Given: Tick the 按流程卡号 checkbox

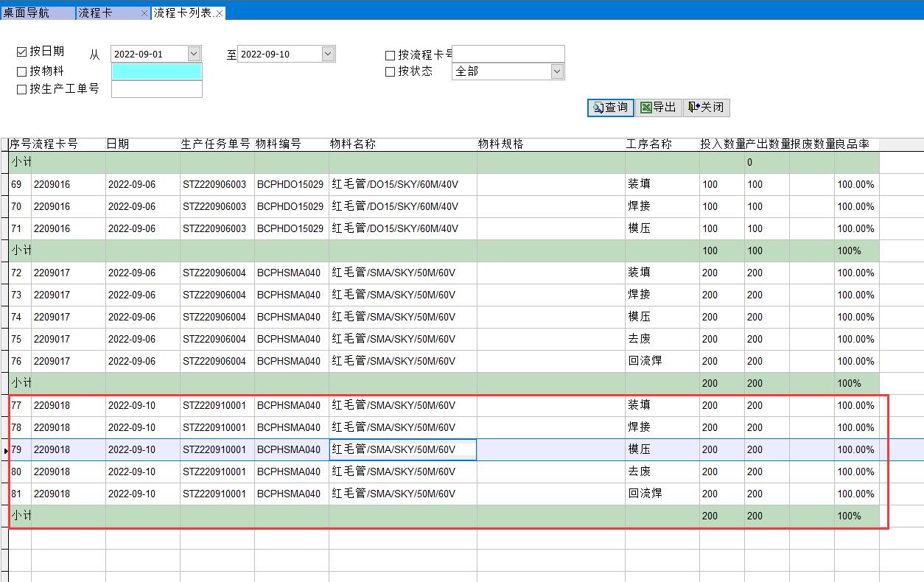Looking at the screenshot, I should point(391,55).
